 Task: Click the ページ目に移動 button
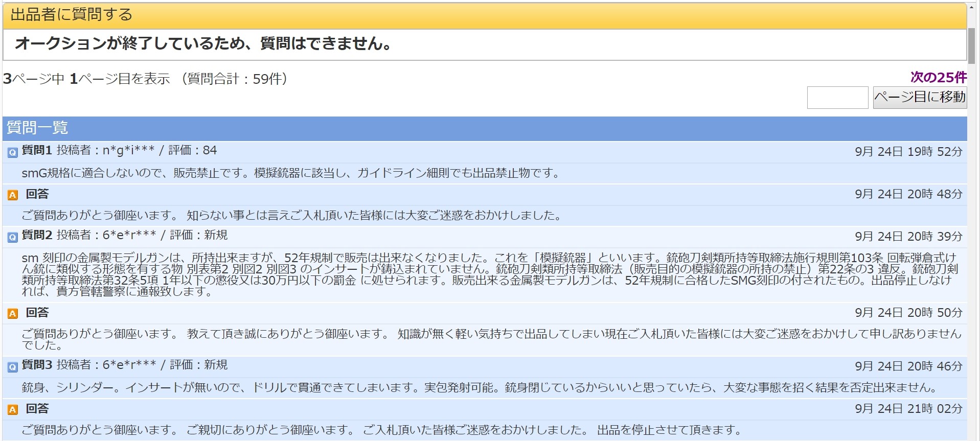coord(920,97)
